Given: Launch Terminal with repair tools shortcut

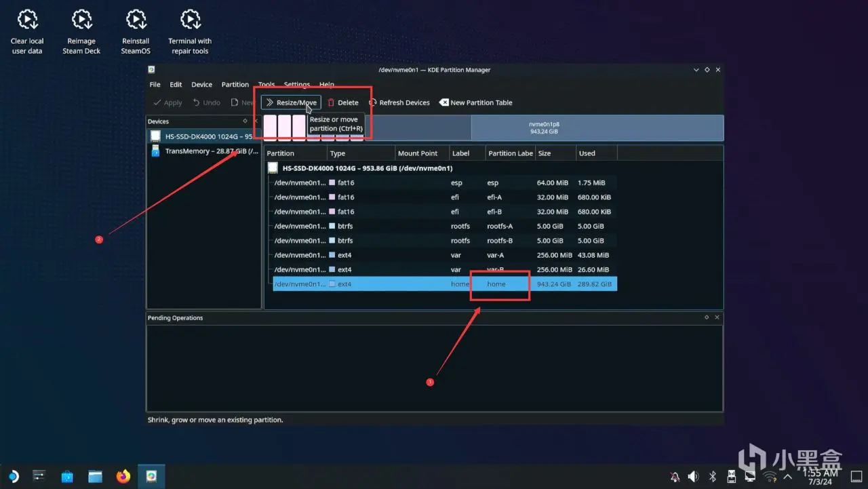Looking at the screenshot, I should 190,32.
